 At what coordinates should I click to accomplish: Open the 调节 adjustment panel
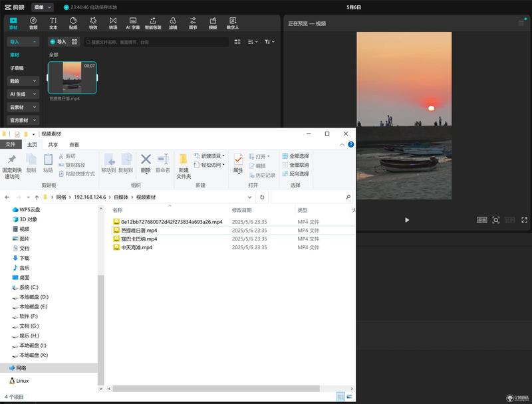click(x=193, y=23)
